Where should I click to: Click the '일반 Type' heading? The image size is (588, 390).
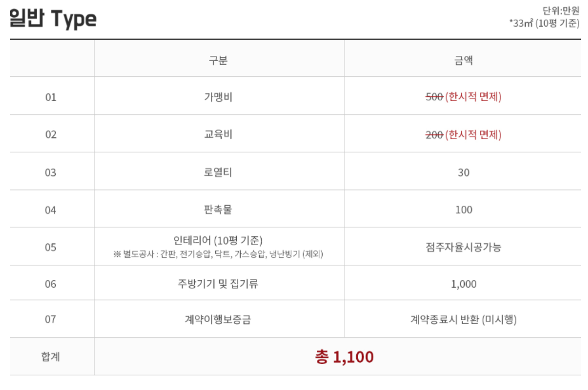coord(53,18)
